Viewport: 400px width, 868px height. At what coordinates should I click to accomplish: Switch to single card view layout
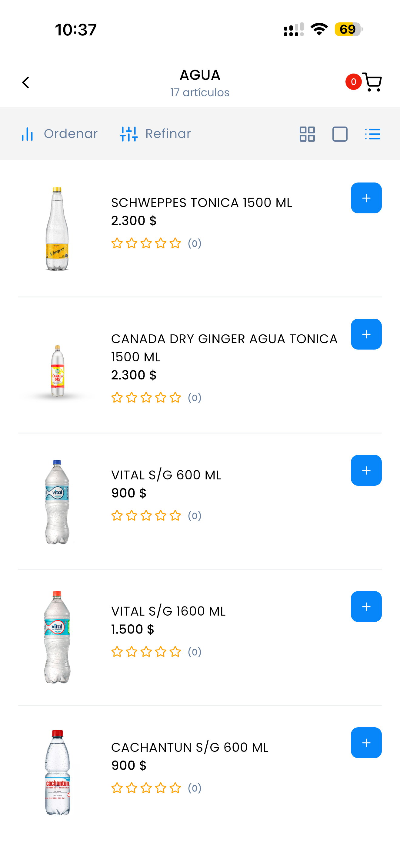click(x=340, y=134)
